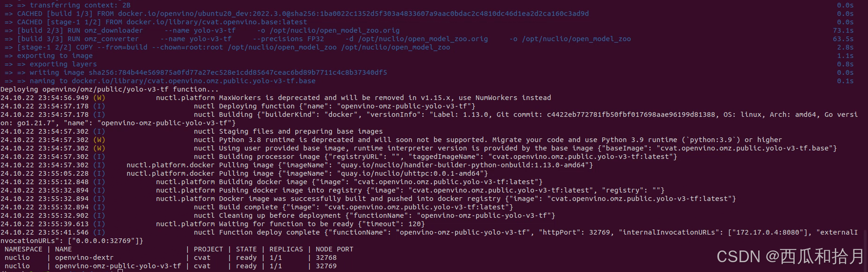Click node port 32768 in the table
This screenshot has height=272, width=868.
pos(326,258)
